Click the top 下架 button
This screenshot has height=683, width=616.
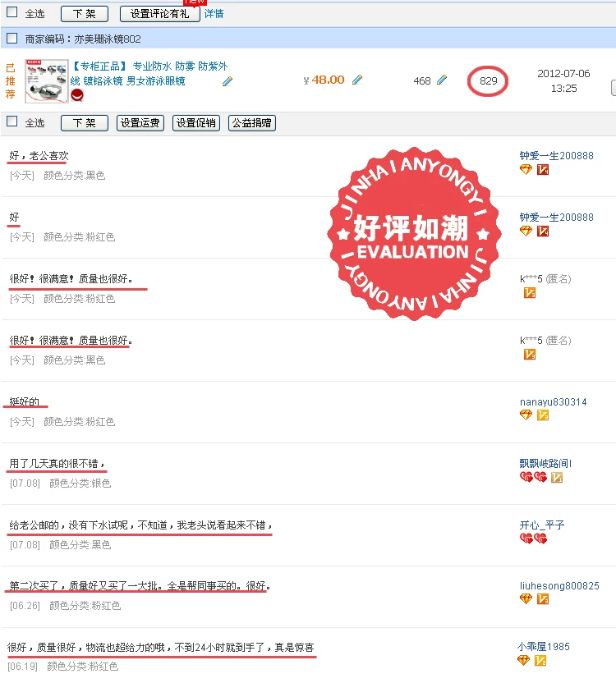[x=85, y=14]
